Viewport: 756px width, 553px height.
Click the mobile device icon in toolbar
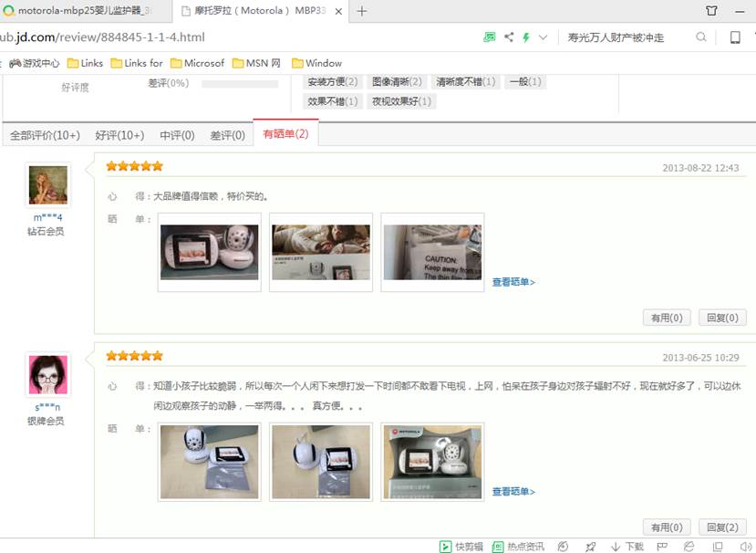pos(734,37)
